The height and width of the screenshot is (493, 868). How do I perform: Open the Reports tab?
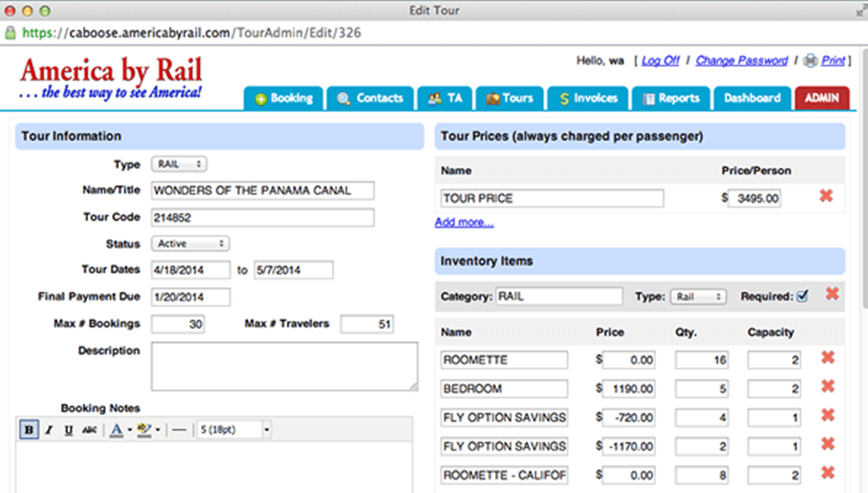671,98
